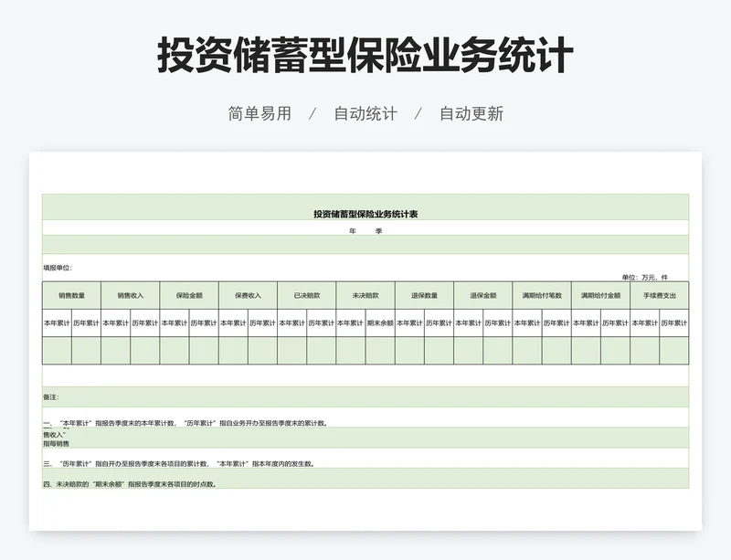
Task: Click the 自动更新 subtitle text
Action: 471,114
